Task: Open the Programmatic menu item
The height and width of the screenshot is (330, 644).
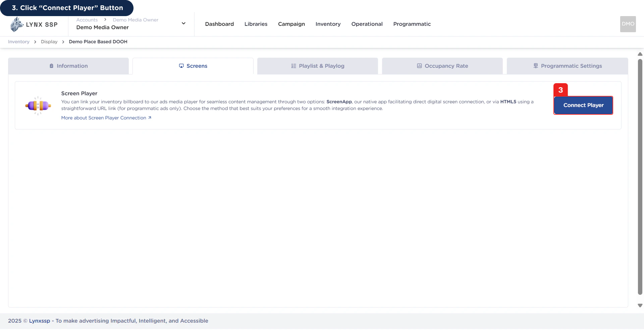Action: click(x=412, y=24)
